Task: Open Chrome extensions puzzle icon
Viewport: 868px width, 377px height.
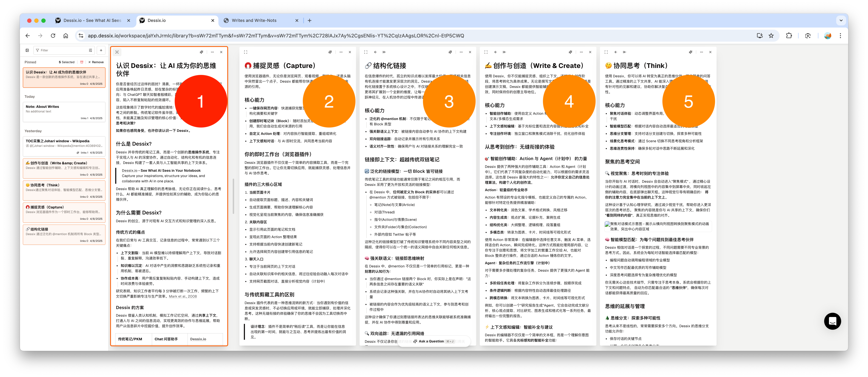Action: pyautogui.click(x=789, y=36)
